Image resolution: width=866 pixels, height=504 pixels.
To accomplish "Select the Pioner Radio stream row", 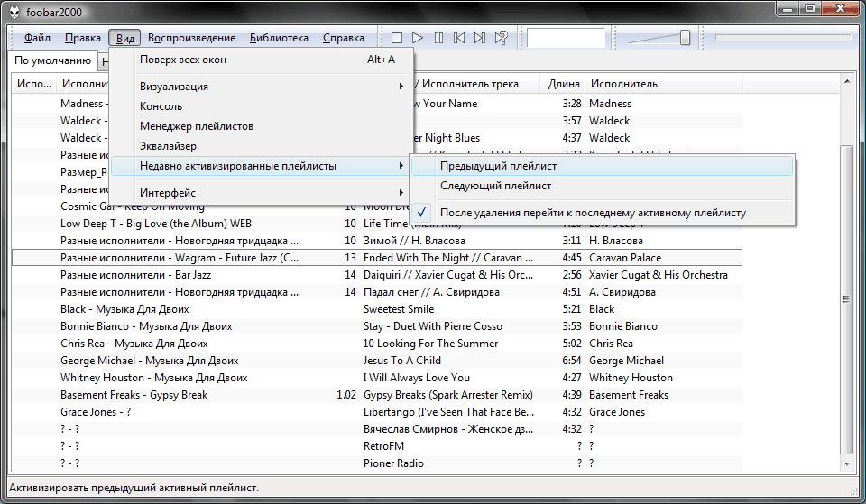I will coord(377,463).
